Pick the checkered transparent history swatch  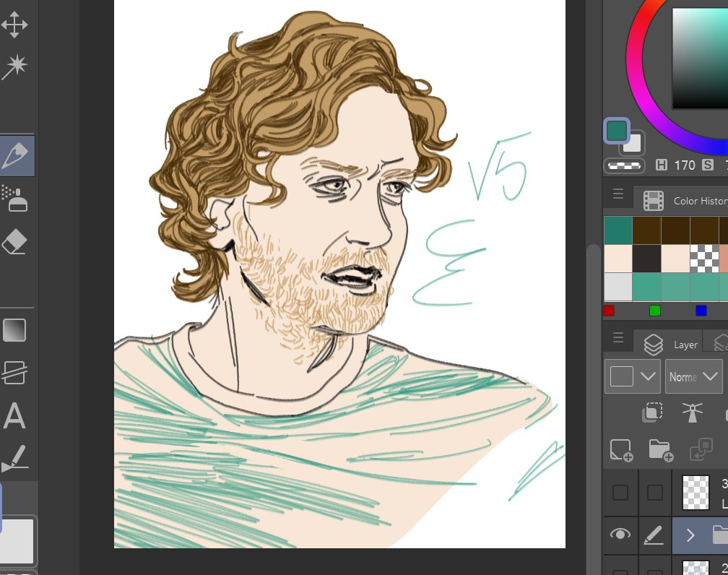click(704, 258)
